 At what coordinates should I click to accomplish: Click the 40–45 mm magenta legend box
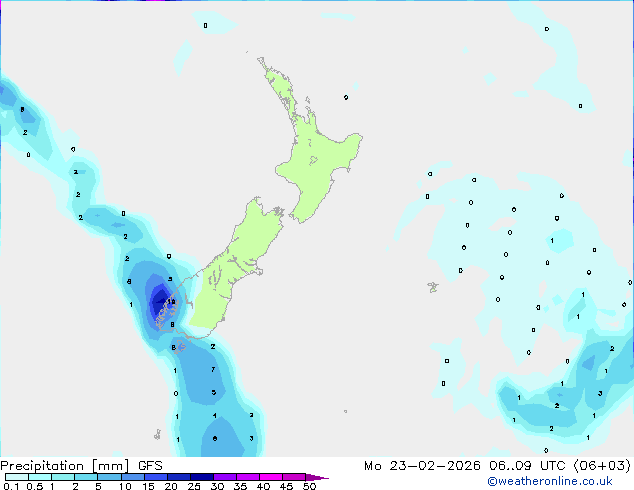click(271, 477)
